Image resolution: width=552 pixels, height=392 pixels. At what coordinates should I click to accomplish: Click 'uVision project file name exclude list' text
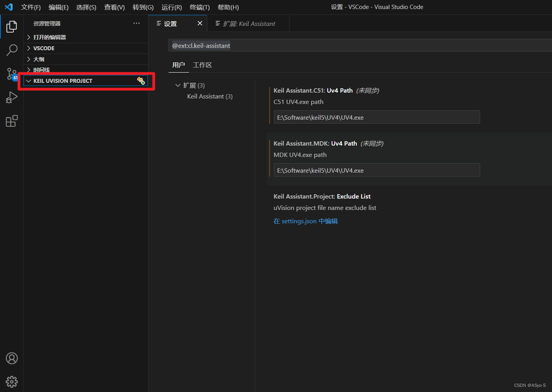point(325,208)
